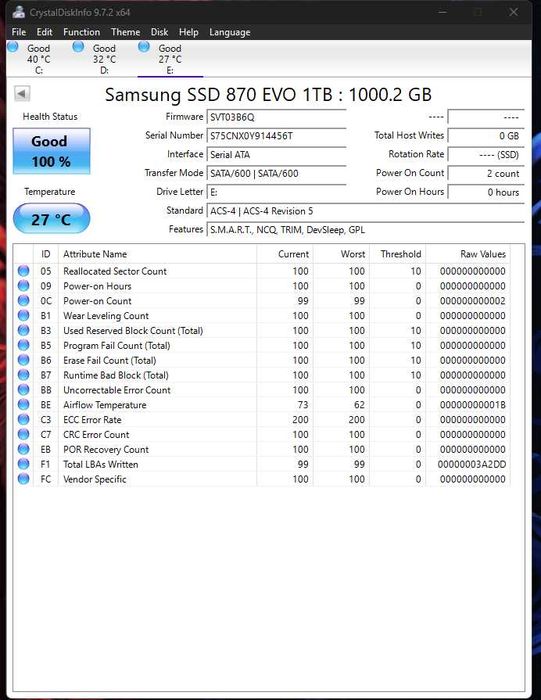This screenshot has width=541, height=700.
Task: Open the Disk menu
Action: pyautogui.click(x=159, y=32)
